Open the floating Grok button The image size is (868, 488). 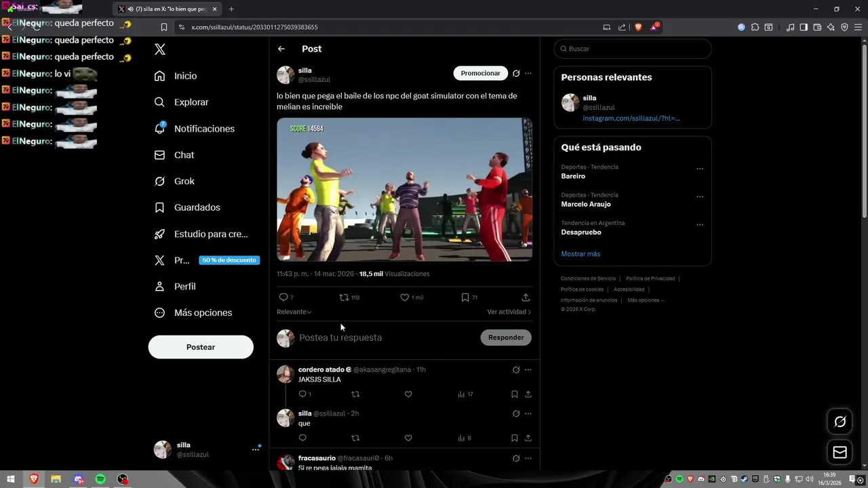point(840,422)
